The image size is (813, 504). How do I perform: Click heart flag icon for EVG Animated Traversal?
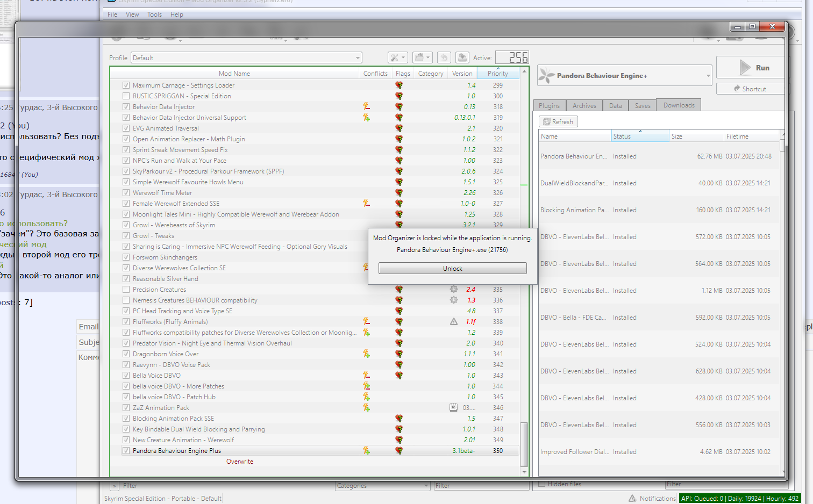(x=399, y=128)
